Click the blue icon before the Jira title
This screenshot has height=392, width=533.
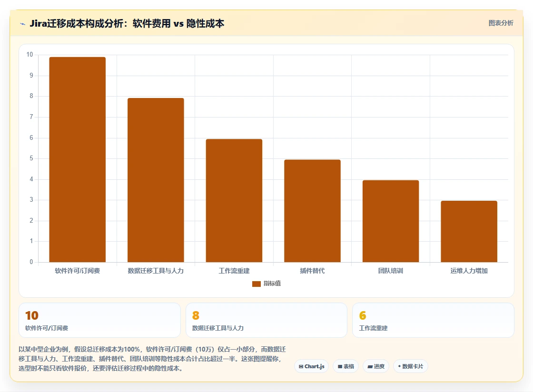(23, 24)
